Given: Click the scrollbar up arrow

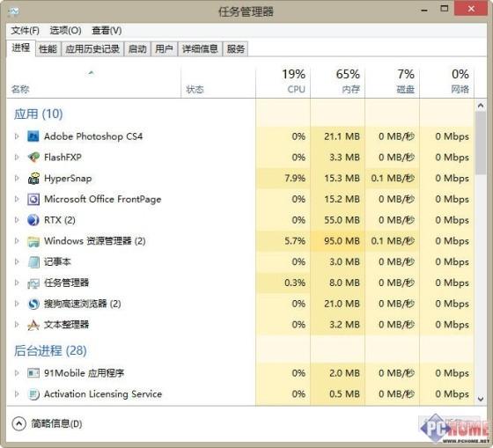Looking at the screenshot, I should pyautogui.click(x=481, y=106).
